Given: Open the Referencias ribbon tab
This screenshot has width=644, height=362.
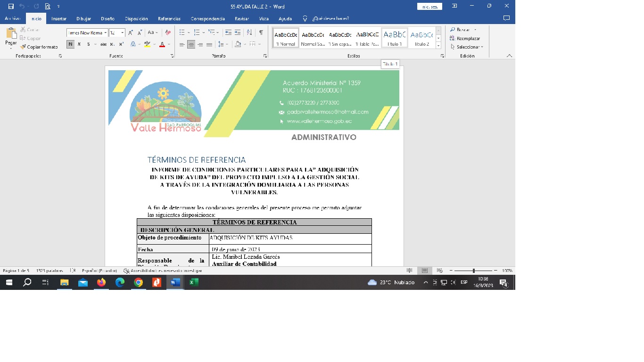Looking at the screenshot, I should pos(169,19).
